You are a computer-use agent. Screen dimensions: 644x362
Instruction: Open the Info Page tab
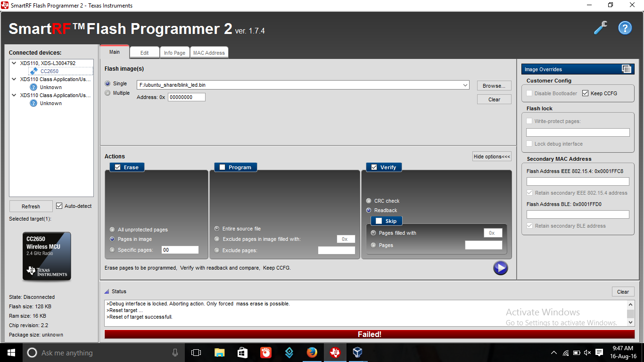174,53
